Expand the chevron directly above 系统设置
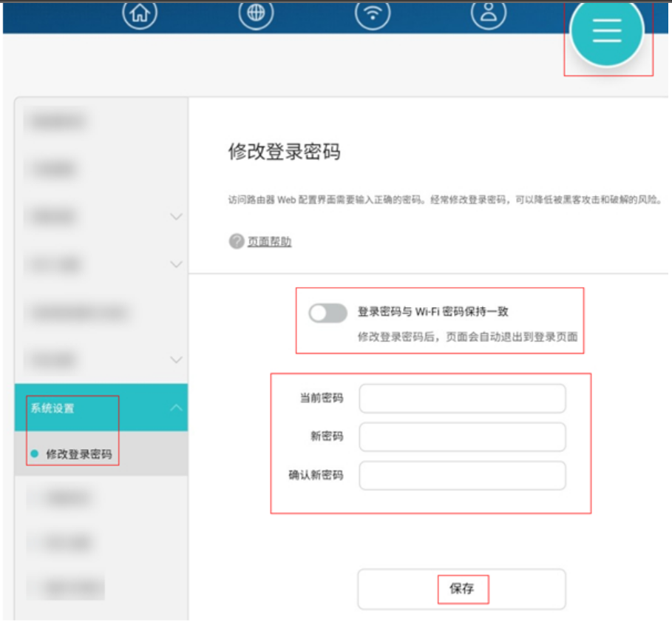Viewport: 672px width, 637px height. tap(176, 360)
